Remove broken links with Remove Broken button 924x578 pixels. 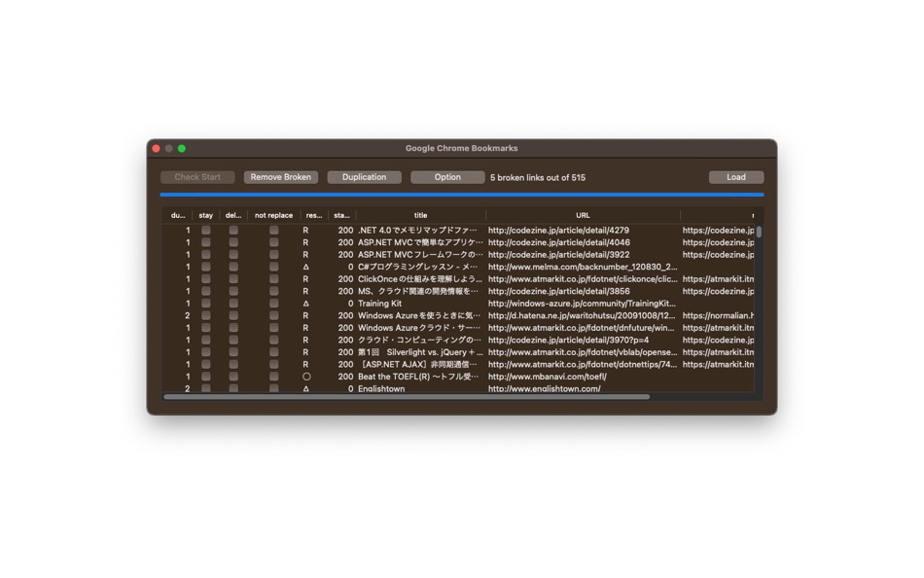point(280,177)
